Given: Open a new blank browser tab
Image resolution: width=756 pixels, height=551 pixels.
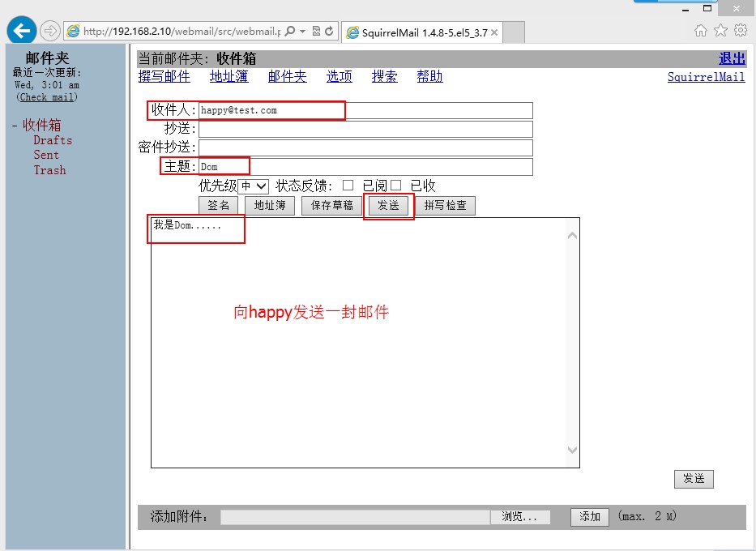Looking at the screenshot, I should point(514,32).
